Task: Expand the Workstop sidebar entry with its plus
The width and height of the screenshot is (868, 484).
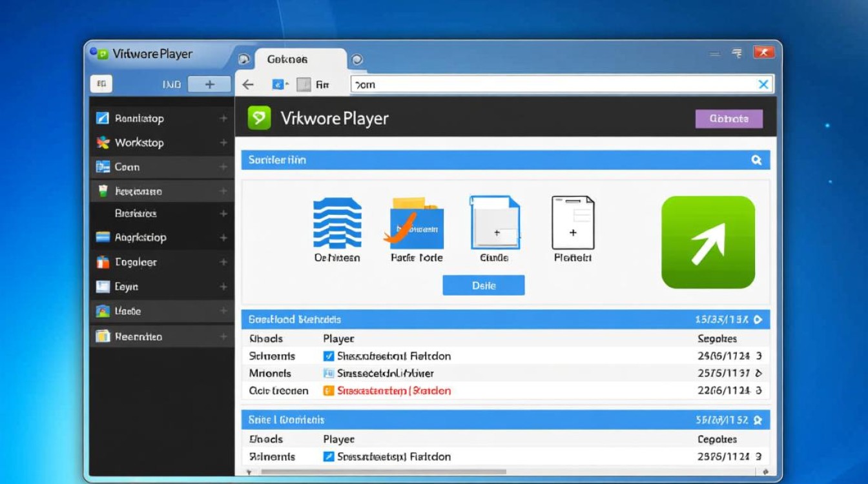Action: pyautogui.click(x=223, y=143)
